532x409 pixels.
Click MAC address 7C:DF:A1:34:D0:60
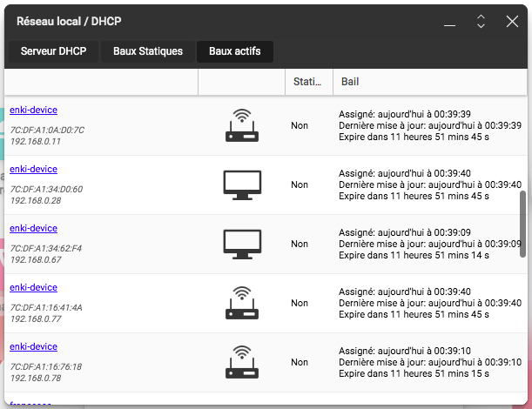tap(46, 189)
